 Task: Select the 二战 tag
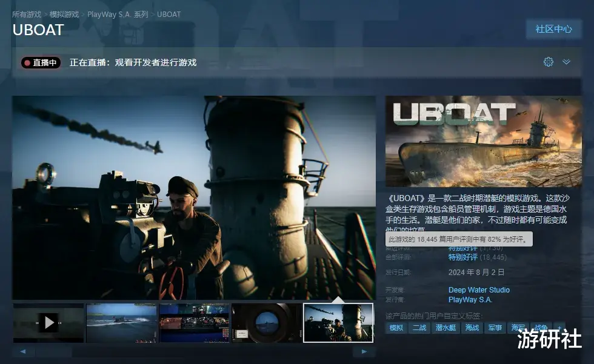tap(419, 328)
